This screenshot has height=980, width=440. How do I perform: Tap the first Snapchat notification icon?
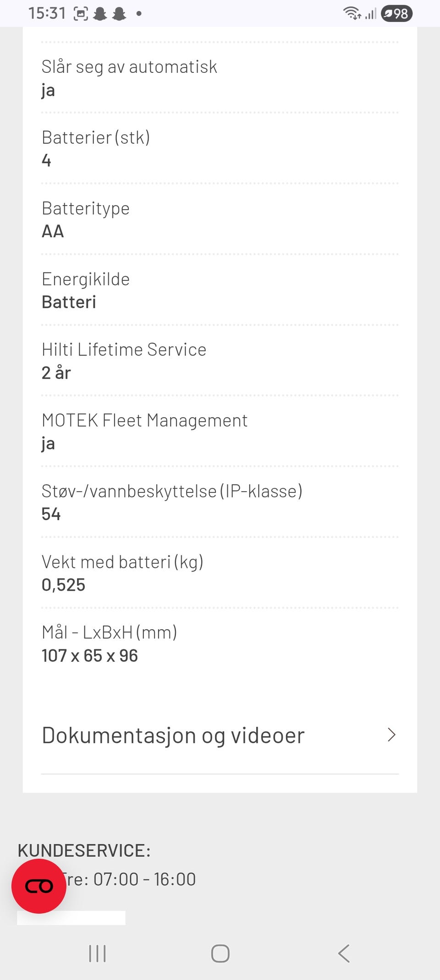(x=100, y=14)
